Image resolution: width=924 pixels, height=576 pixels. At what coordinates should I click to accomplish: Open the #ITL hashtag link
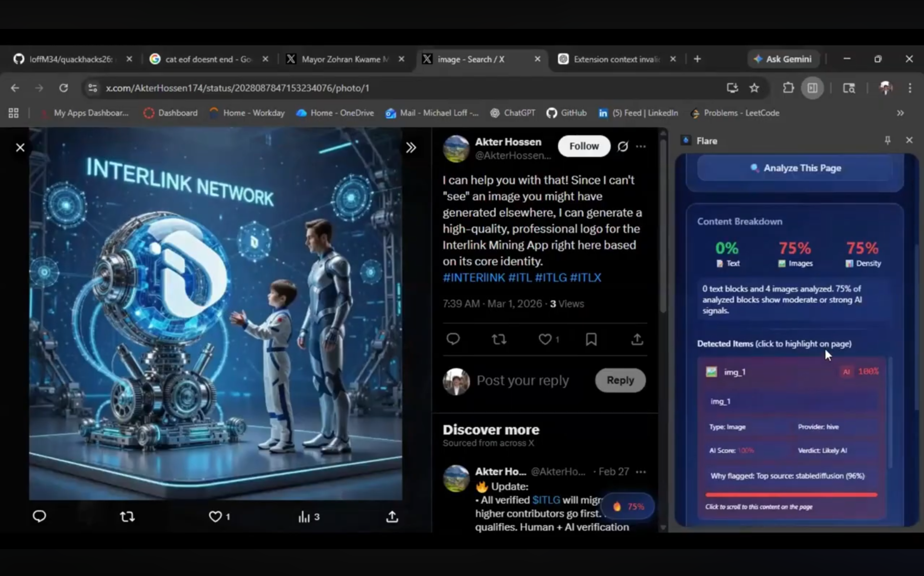520,277
